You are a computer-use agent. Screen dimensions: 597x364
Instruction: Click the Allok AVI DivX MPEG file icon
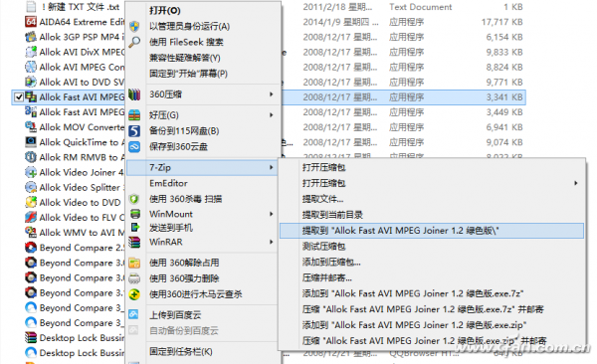click(31, 52)
